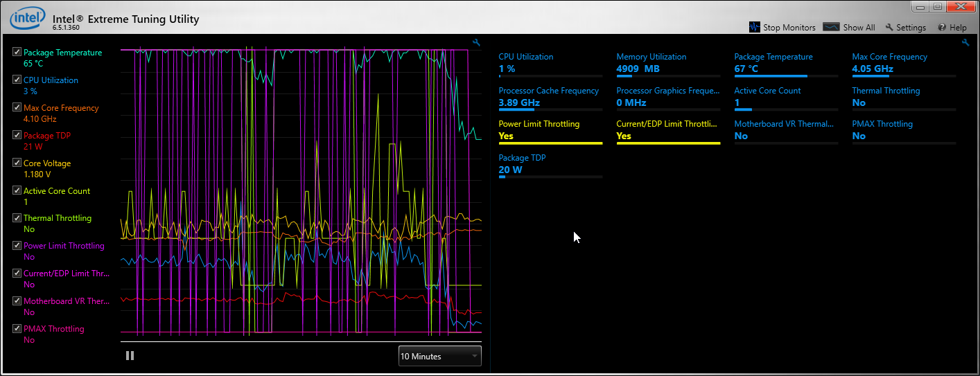Disable Core Voltage graph line
This screenshot has height=376, width=980.
tap(17, 163)
